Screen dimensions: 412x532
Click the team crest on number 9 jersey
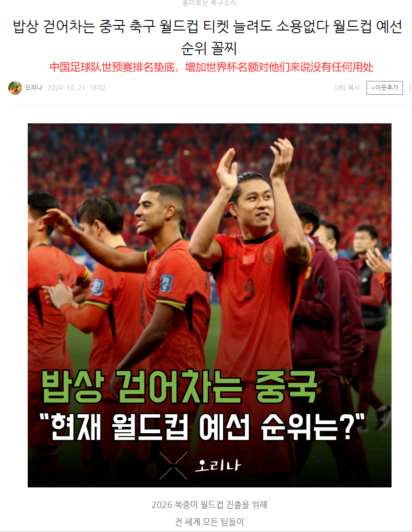pos(269,254)
